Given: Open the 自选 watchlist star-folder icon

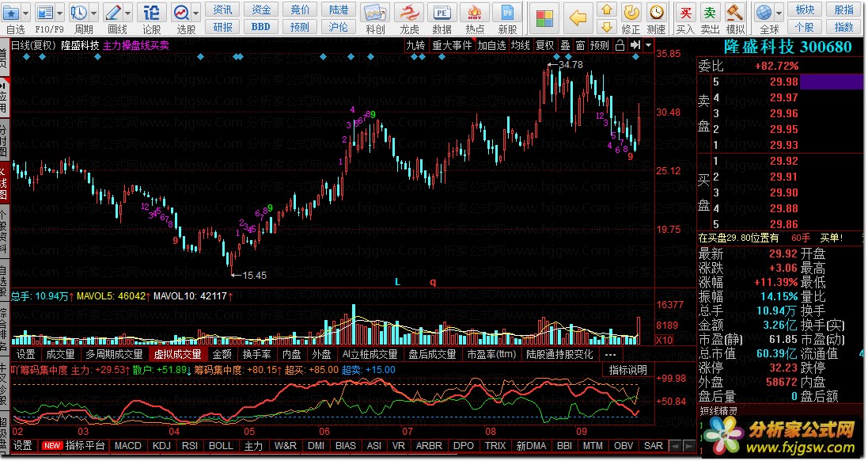Looking at the screenshot, I should pyautogui.click(x=11, y=12).
